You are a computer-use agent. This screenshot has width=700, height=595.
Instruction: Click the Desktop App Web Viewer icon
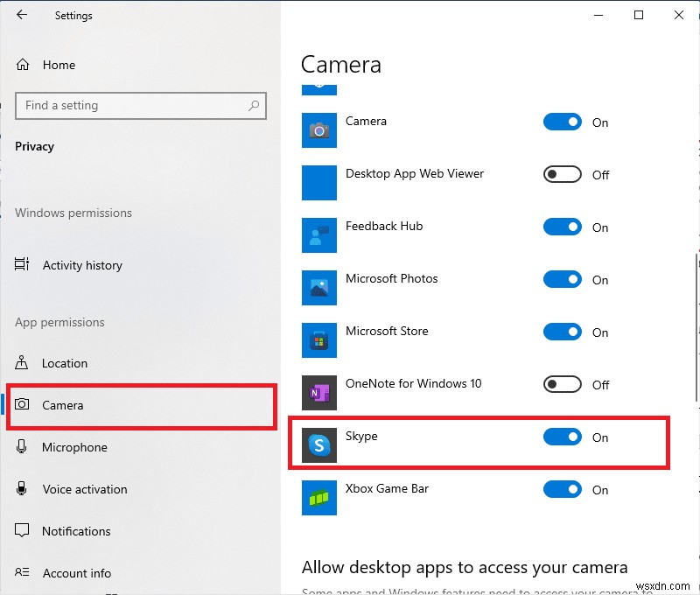coord(319,183)
